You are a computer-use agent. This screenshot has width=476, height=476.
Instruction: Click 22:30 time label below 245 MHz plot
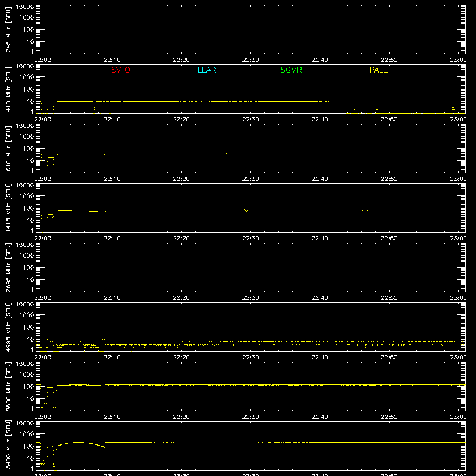(250, 60)
